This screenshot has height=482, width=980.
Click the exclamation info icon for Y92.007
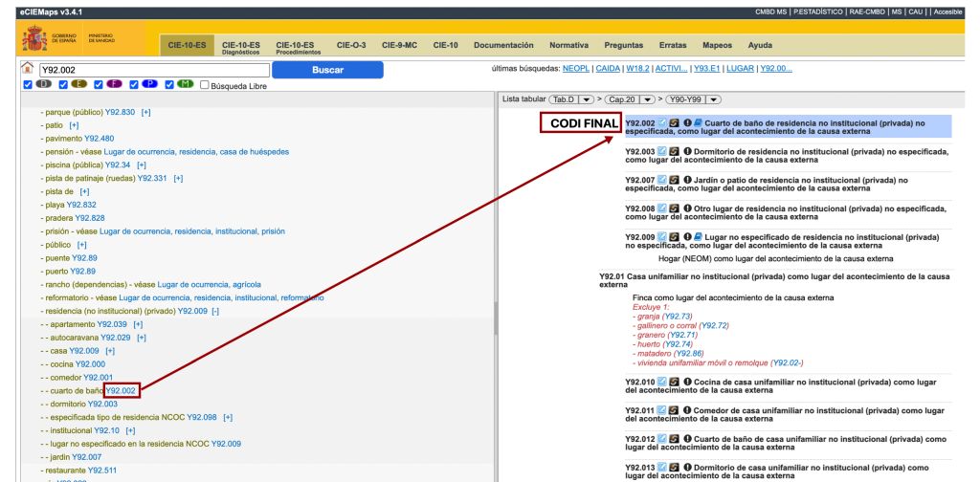pos(687,180)
